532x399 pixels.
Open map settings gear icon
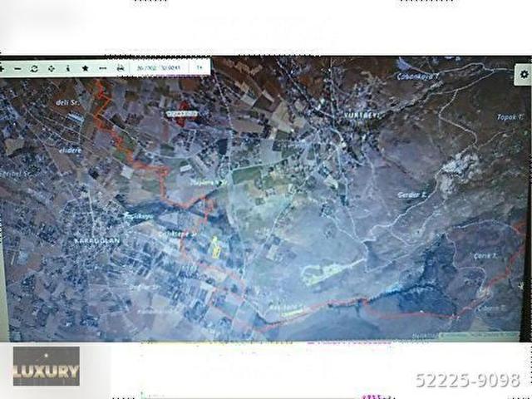(524, 74)
